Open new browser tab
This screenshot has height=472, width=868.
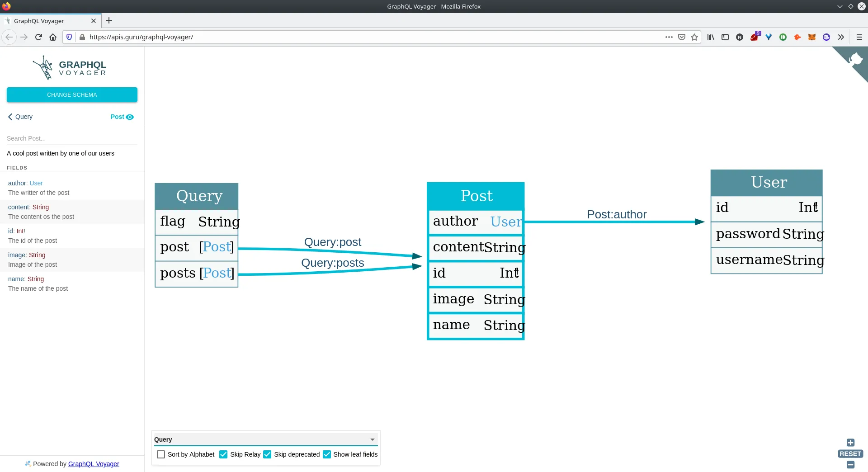click(x=109, y=20)
